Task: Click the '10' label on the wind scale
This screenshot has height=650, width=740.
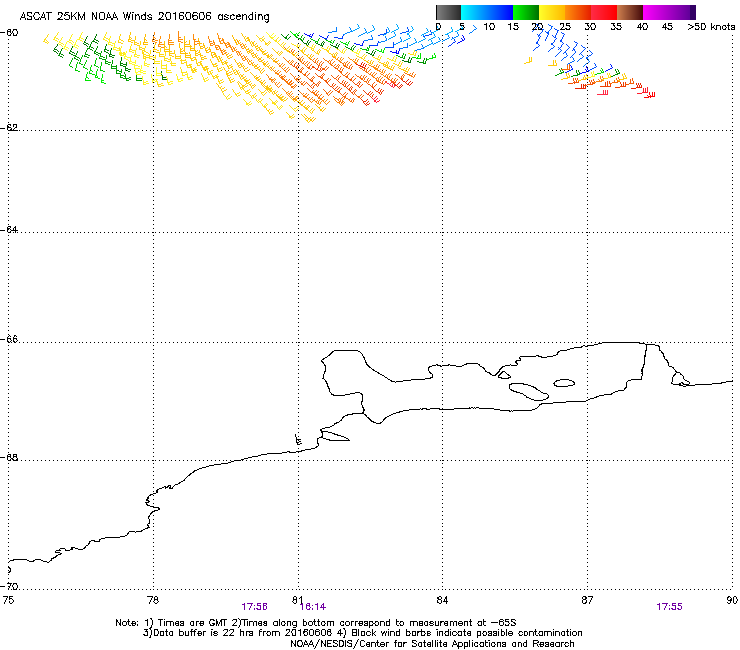Action: pos(489,27)
